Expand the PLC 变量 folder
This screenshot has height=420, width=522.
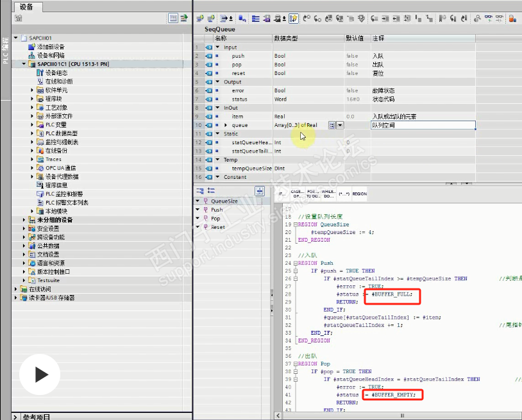pyautogui.click(x=32, y=124)
